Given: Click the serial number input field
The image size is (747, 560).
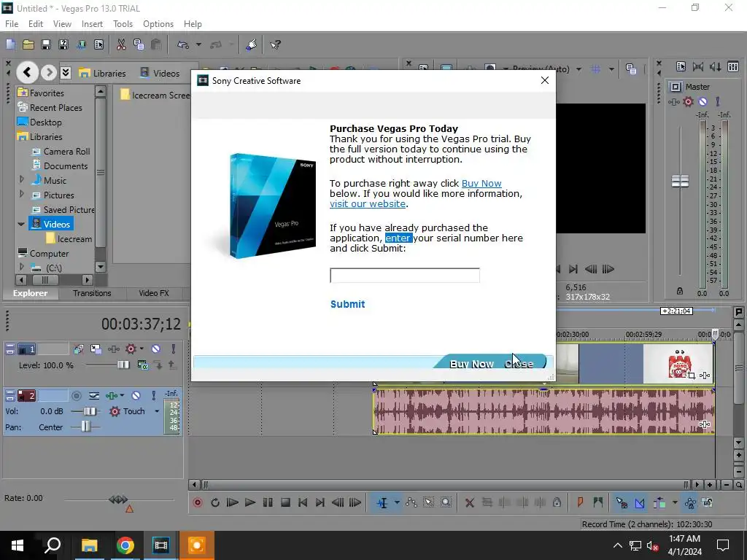Looking at the screenshot, I should (x=404, y=275).
